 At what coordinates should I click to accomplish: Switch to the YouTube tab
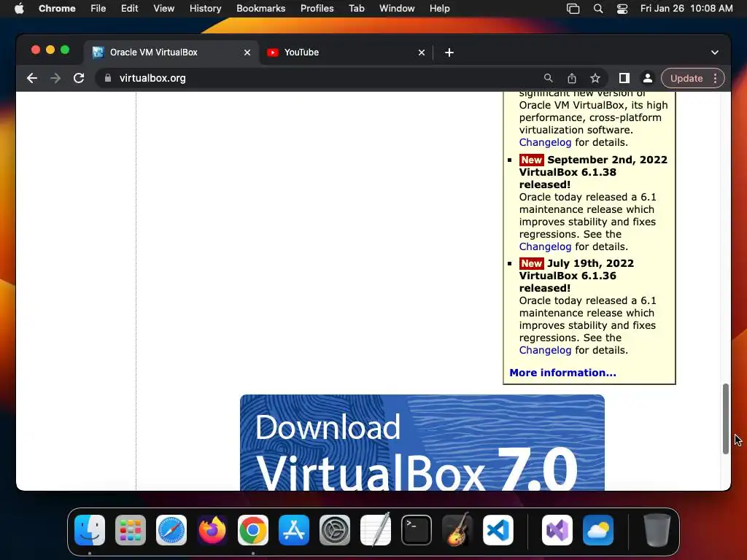coord(346,52)
